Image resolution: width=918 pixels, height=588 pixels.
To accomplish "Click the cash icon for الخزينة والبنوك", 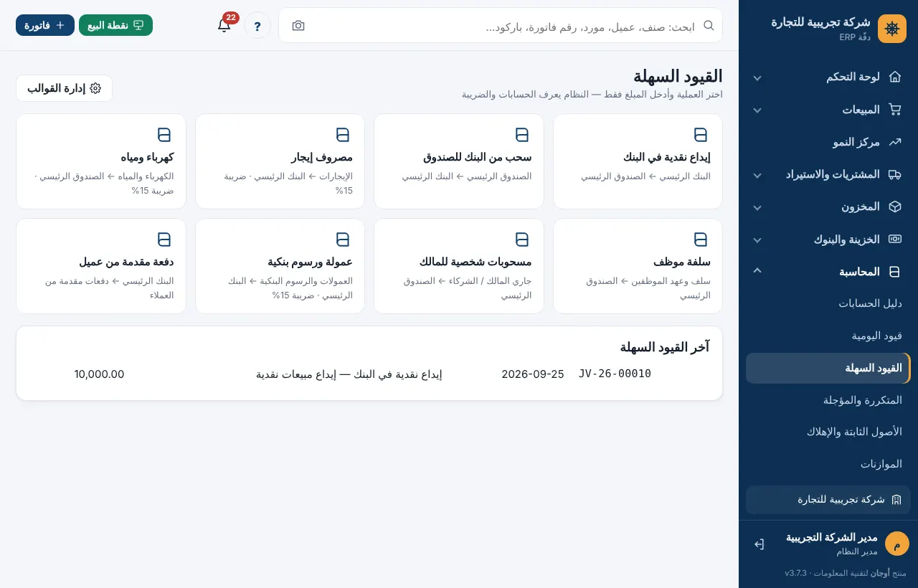I will (894, 240).
